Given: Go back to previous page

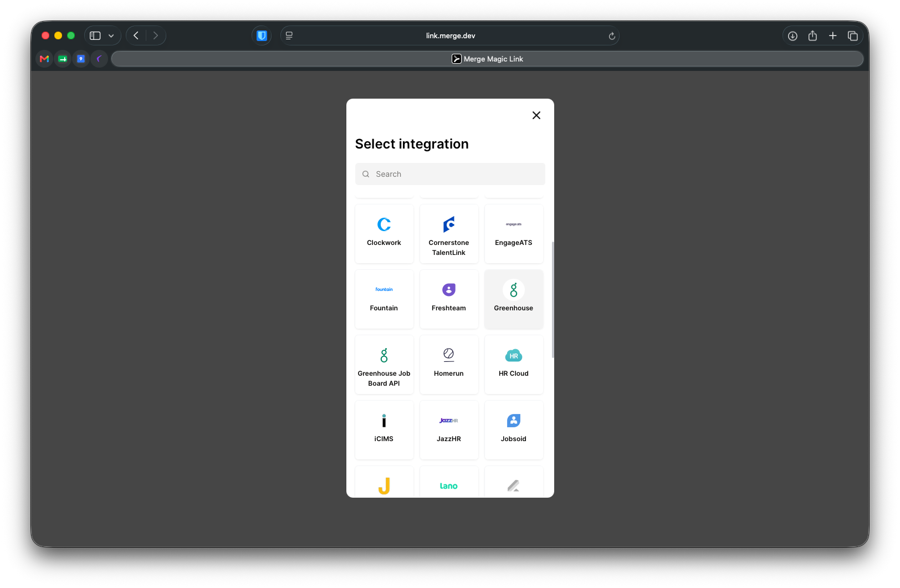Looking at the screenshot, I should [136, 35].
